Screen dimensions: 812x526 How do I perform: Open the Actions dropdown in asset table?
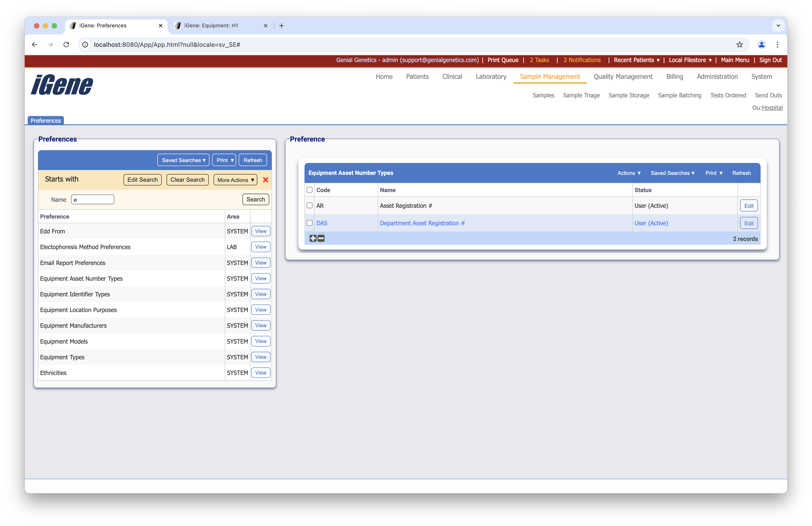click(x=629, y=173)
